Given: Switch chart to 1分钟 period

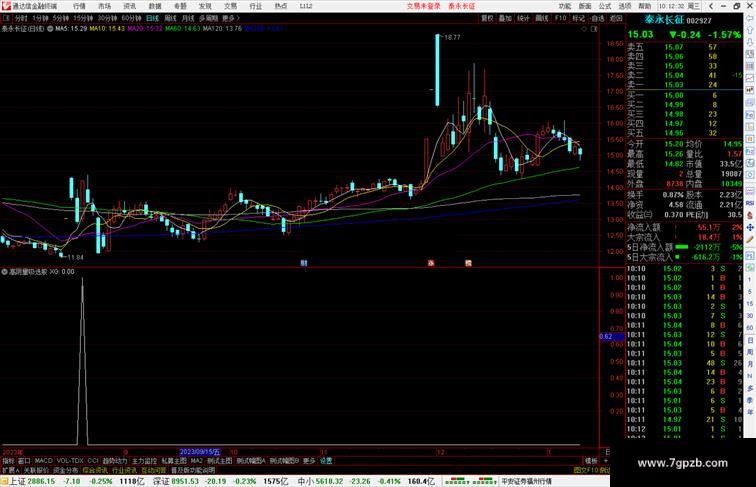Looking at the screenshot, I should pyautogui.click(x=40, y=18).
